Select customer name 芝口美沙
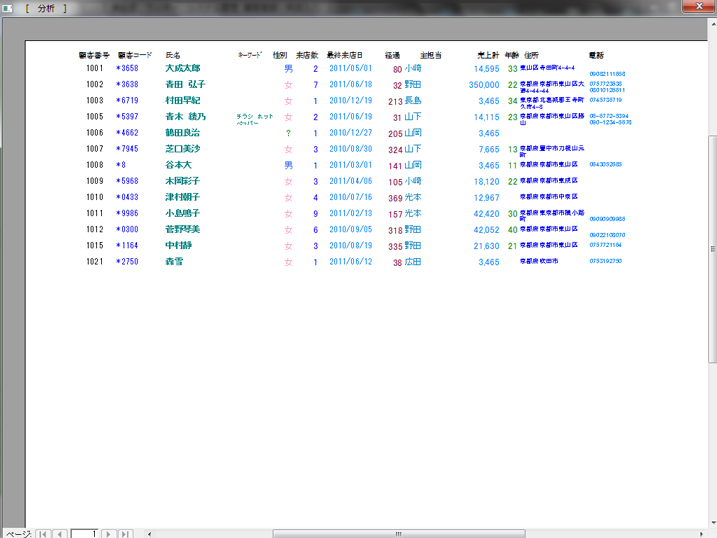Screen dimensions: 717x538 point(182,149)
